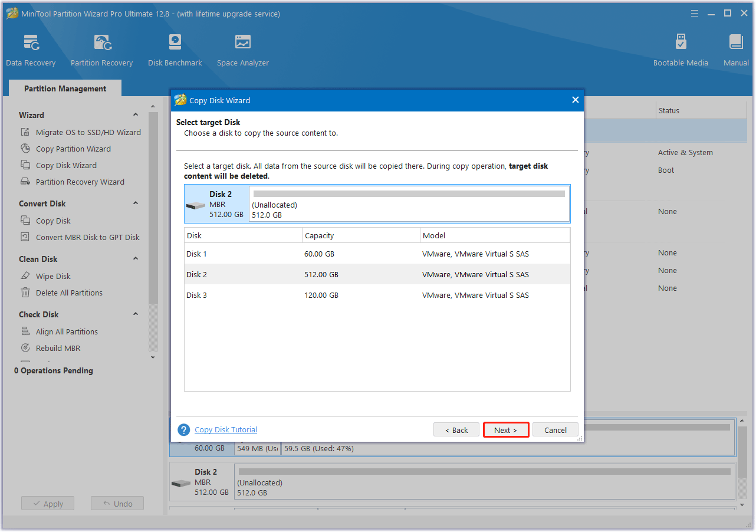The image size is (756, 532).
Task: Open Partition Recovery tool
Action: [x=101, y=51]
